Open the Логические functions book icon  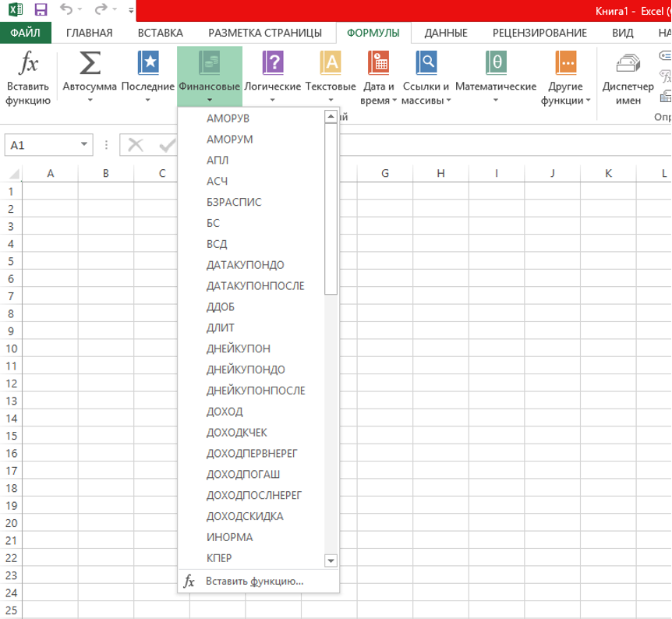(x=273, y=62)
